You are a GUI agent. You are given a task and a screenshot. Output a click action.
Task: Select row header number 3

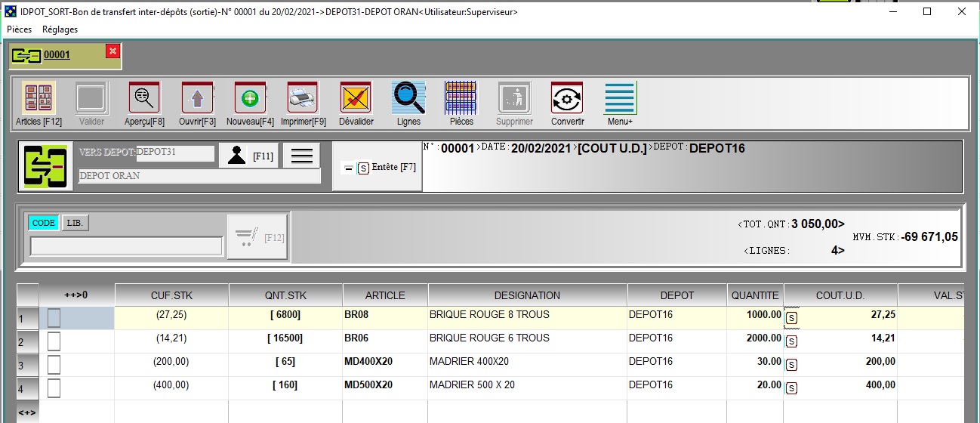pos(27,366)
